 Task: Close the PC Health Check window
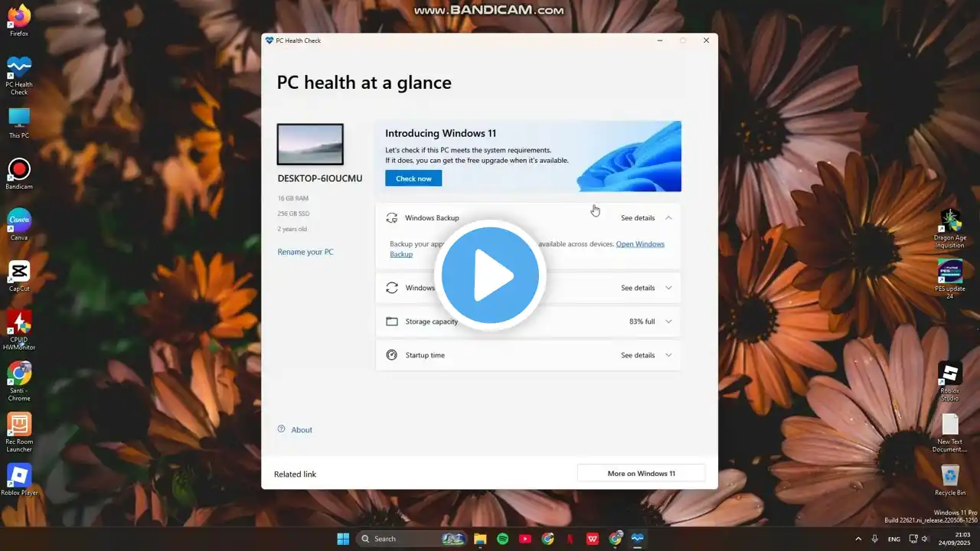(x=706, y=41)
